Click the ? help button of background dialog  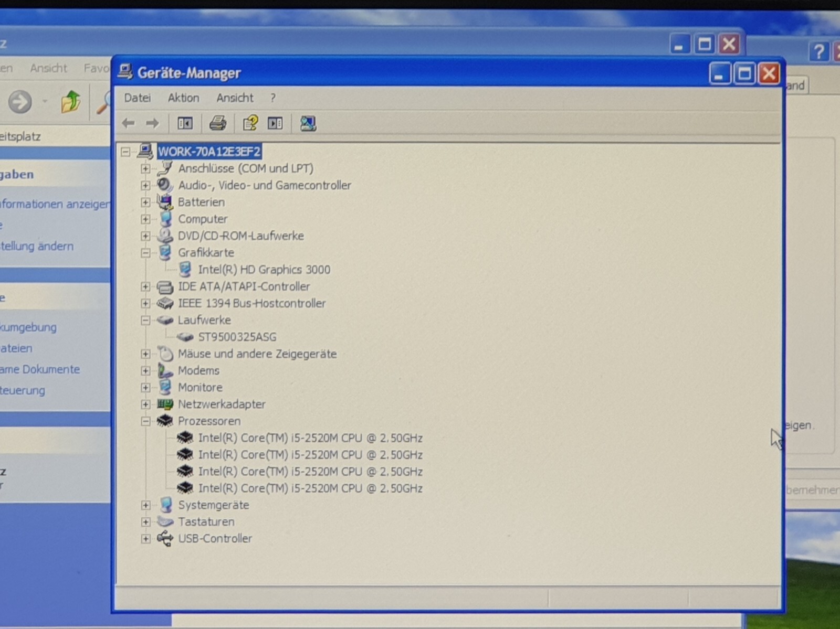tap(818, 51)
